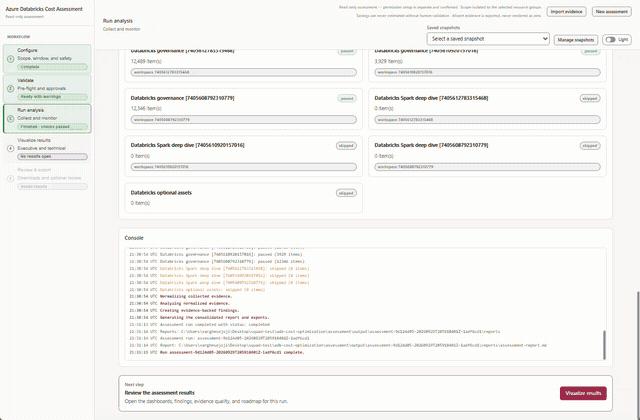Screen dimensions: 640x420
Task: Click the 'Finished - checks passed' status pill
Action: 52,127
